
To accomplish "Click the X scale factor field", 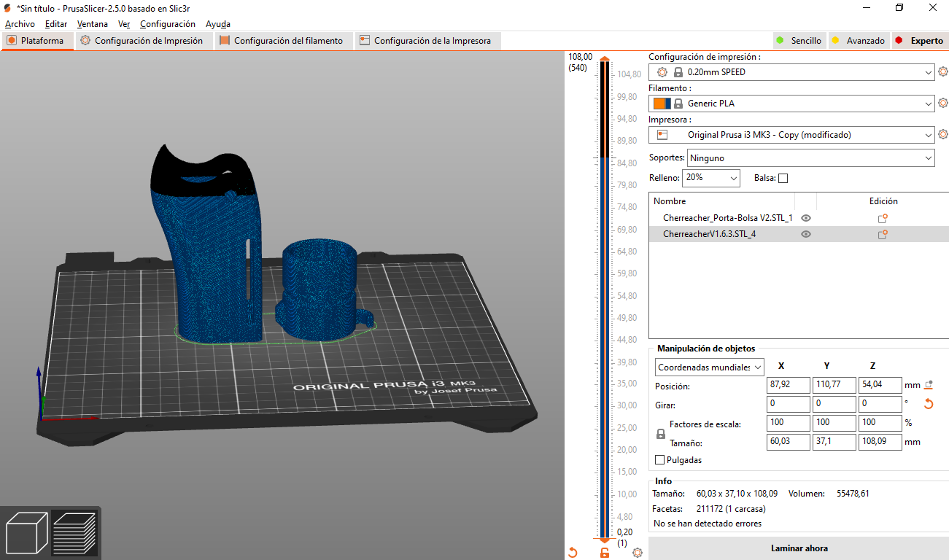I will coord(789,423).
